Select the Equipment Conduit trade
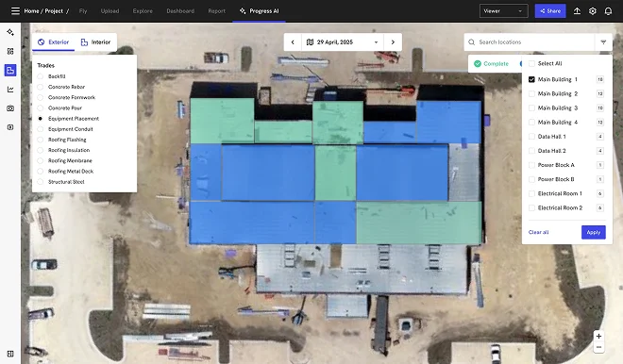The height and width of the screenshot is (364, 623). click(x=41, y=129)
